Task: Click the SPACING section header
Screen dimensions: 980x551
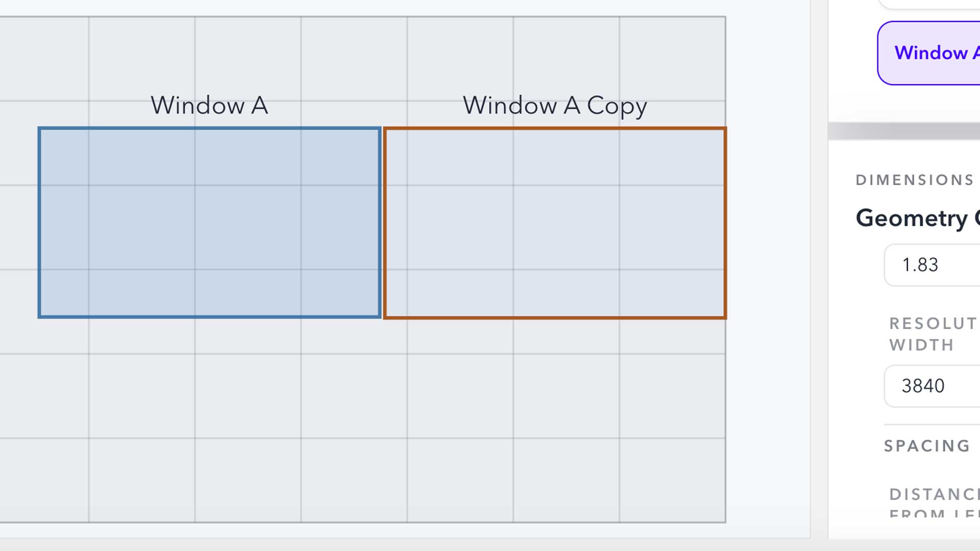Action: [926, 445]
